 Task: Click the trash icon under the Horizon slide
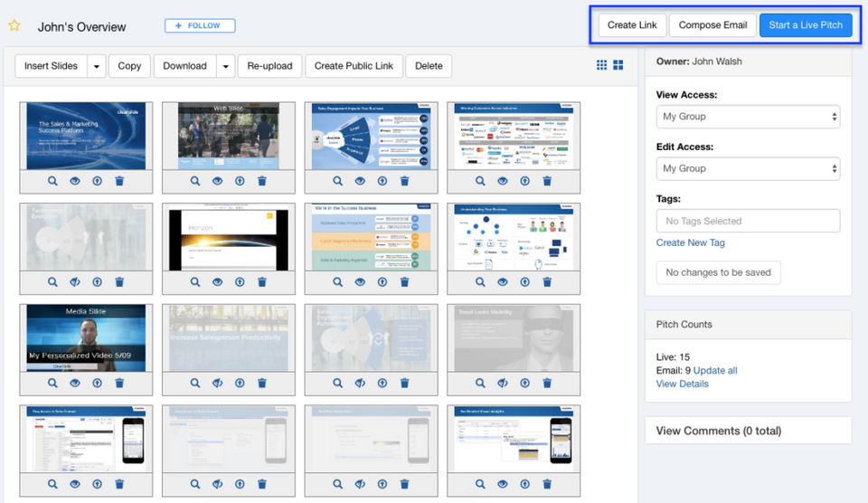click(262, 282)
